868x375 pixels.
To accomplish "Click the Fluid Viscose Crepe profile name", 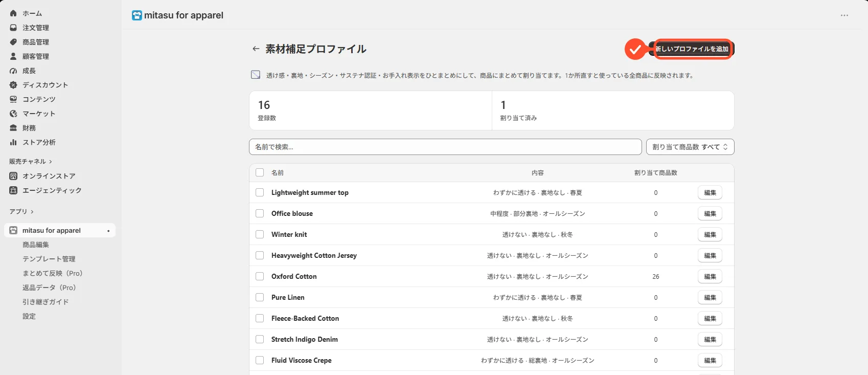I will (302, 360).
